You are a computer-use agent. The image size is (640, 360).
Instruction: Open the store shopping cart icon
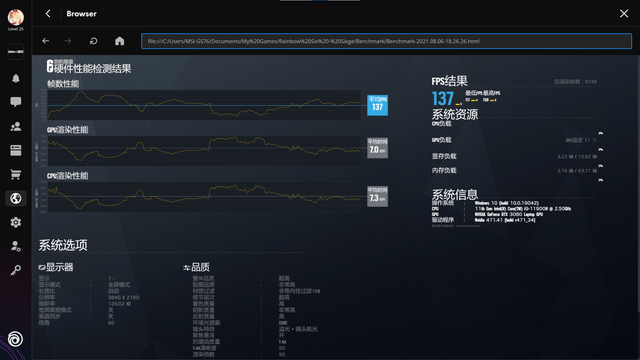[x=16, y=175]
